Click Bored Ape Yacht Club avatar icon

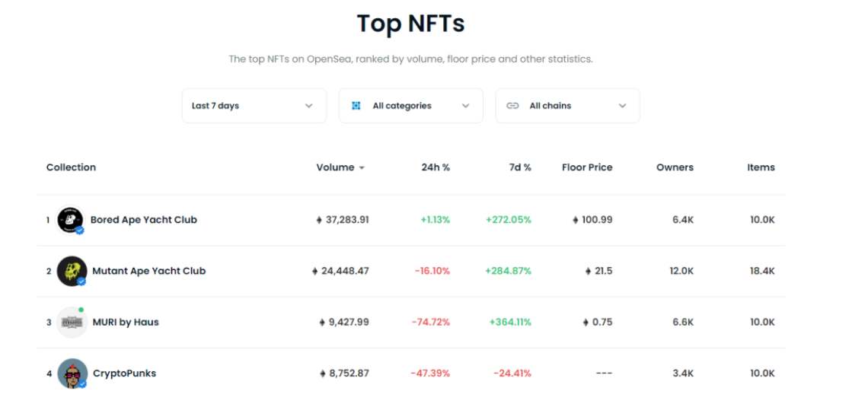pyautogui.click(x=70, y=220)
